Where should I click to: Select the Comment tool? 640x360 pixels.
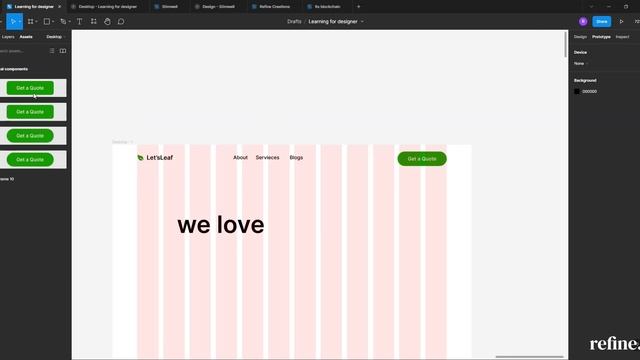click(x=121, y=22)
